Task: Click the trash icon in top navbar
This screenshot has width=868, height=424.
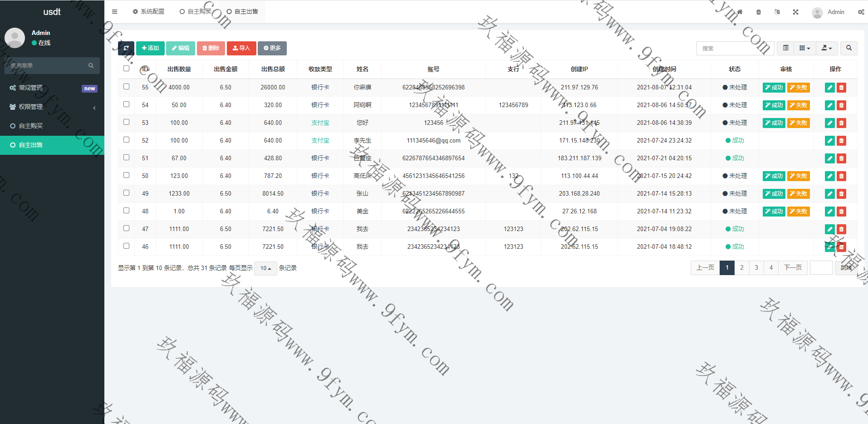Action: pyautogui.click(x=759, y=12)
